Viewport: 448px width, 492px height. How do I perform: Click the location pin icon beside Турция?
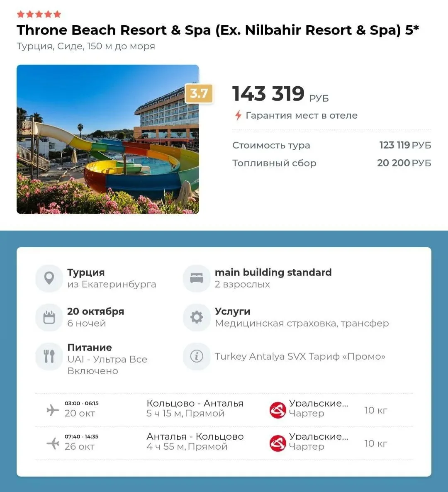pos(49,278)
